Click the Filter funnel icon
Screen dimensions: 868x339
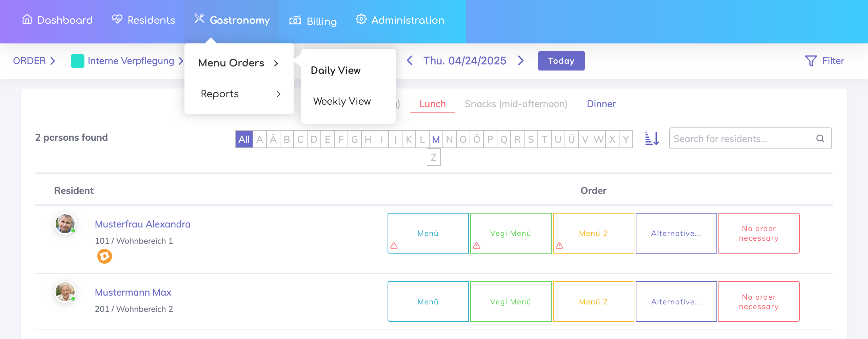point(811,61)
